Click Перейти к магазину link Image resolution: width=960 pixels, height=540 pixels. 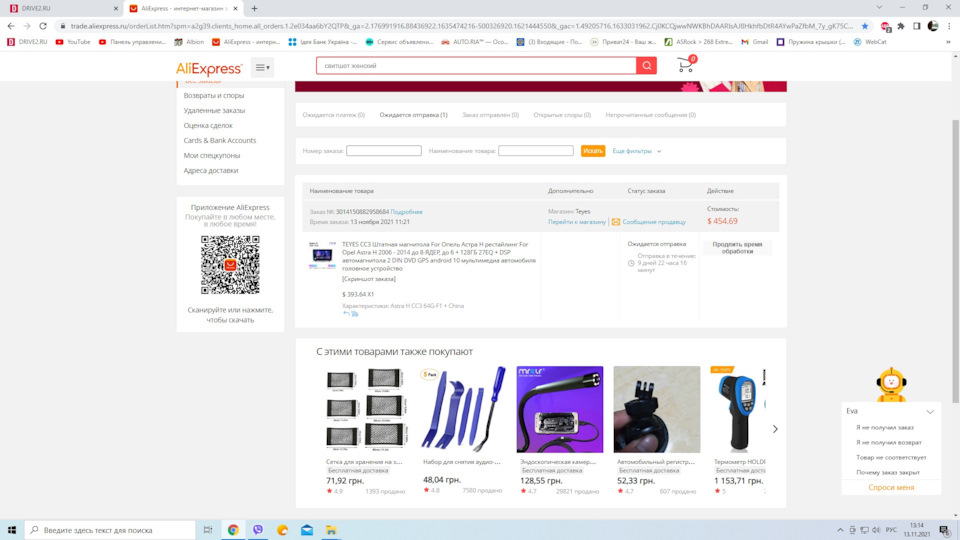click(577, 222)
